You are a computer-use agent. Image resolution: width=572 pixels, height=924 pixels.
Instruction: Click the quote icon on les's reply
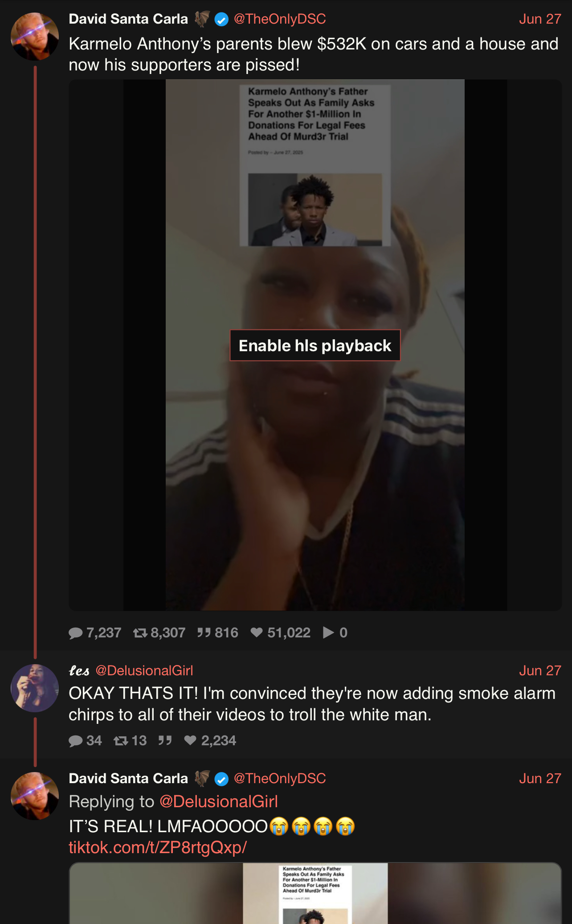165,740
